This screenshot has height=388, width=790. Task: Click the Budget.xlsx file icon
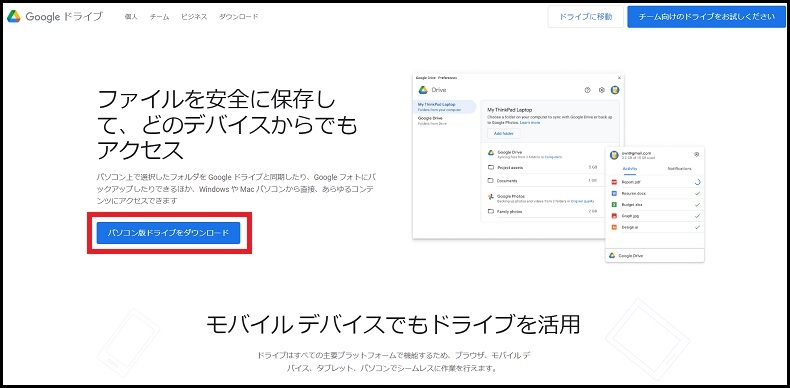(x=614, y=205)
